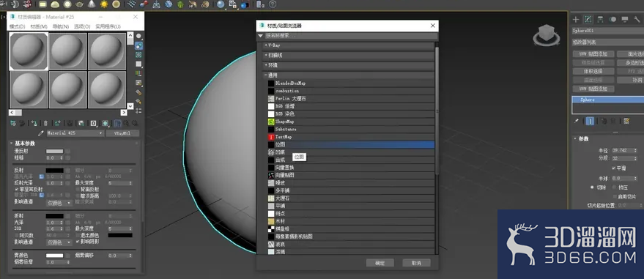Image resolution: width=644 pixels, height=279 pixels.
Task: Click the sample type sphere icon in material editor
Action: pos(138,36)
